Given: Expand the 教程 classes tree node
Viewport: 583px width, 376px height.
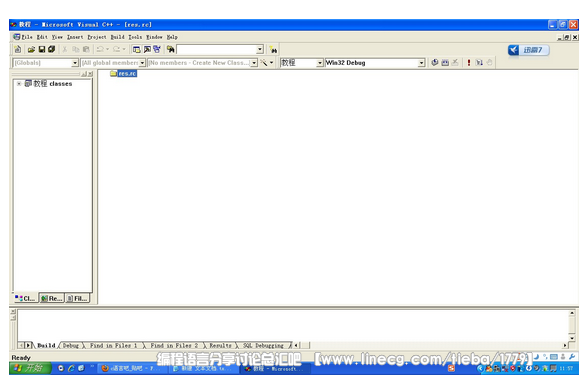Looking at the screenshot, I should 19,84.
